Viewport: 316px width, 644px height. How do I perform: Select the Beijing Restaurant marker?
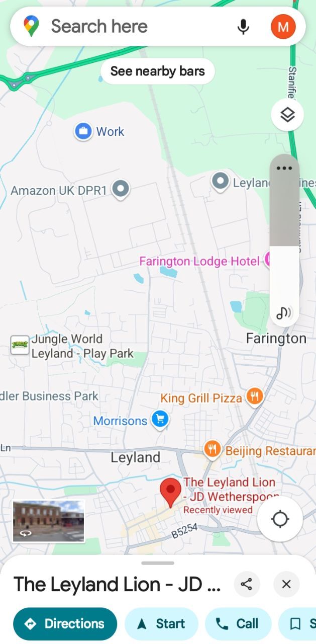coord(213,448)
